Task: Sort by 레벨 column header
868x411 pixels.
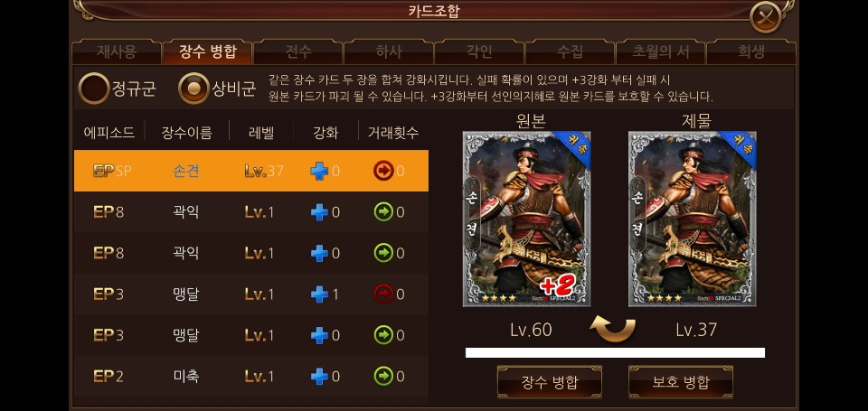Action: click(x=260, y=133)
